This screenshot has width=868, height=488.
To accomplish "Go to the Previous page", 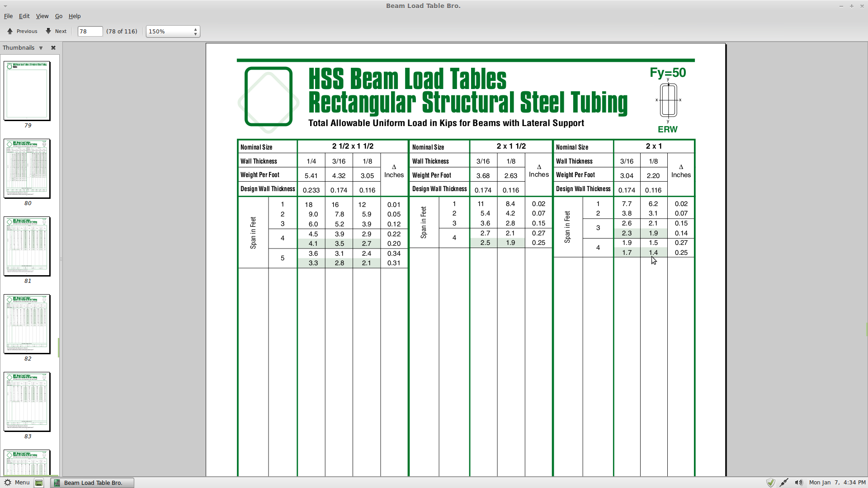I will click(x=22, y=31).
